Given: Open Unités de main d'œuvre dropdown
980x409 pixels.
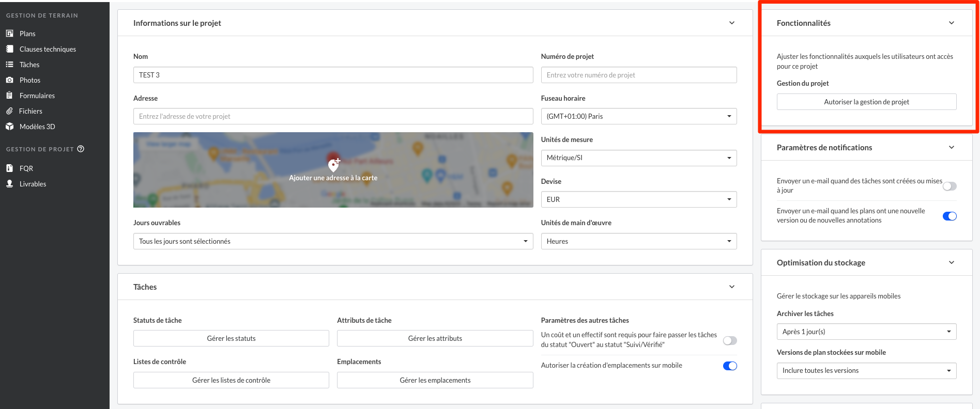Looking at the screenshot, I should pos(639,241).
